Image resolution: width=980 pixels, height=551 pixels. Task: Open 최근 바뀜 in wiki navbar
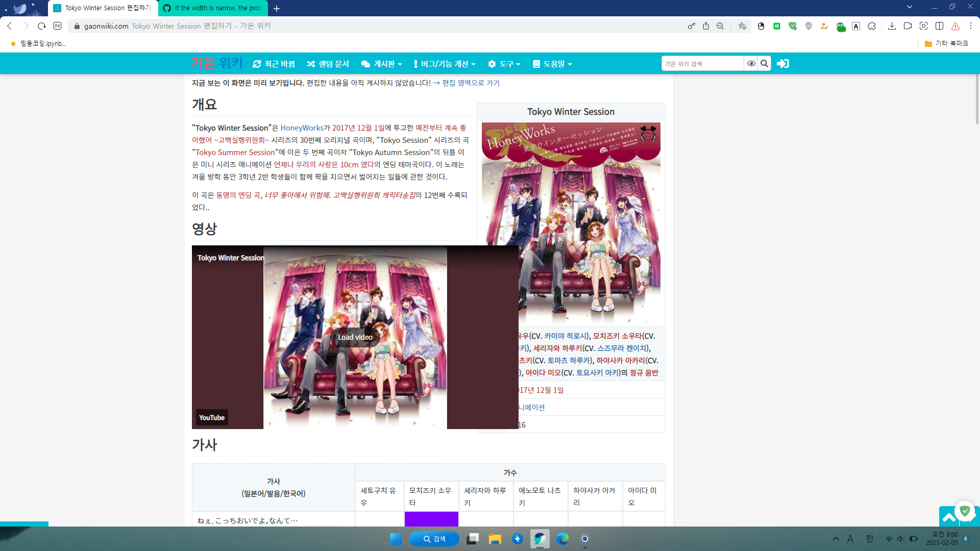coord(274,64)
